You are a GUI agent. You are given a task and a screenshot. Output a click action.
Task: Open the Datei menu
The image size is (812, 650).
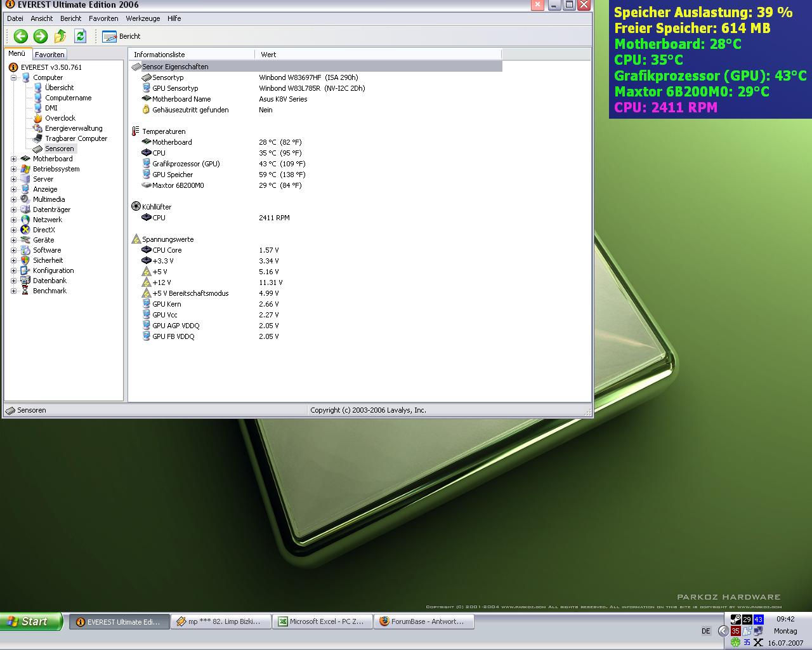coord(15,18)
